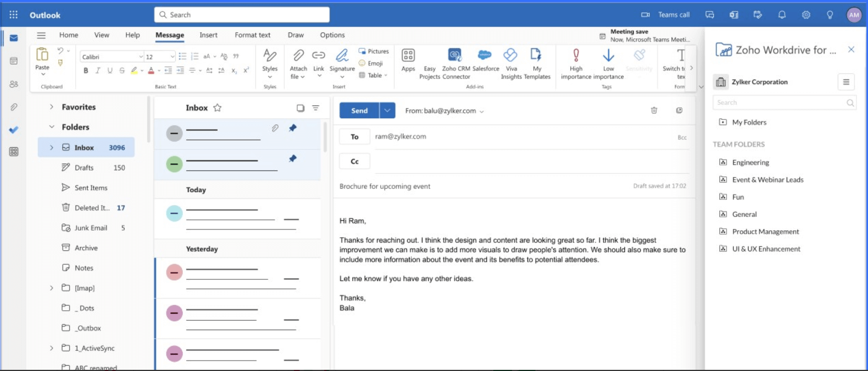Open the Apps add-ins button
This screenshot has height=371, width=868.
[408, 60]
